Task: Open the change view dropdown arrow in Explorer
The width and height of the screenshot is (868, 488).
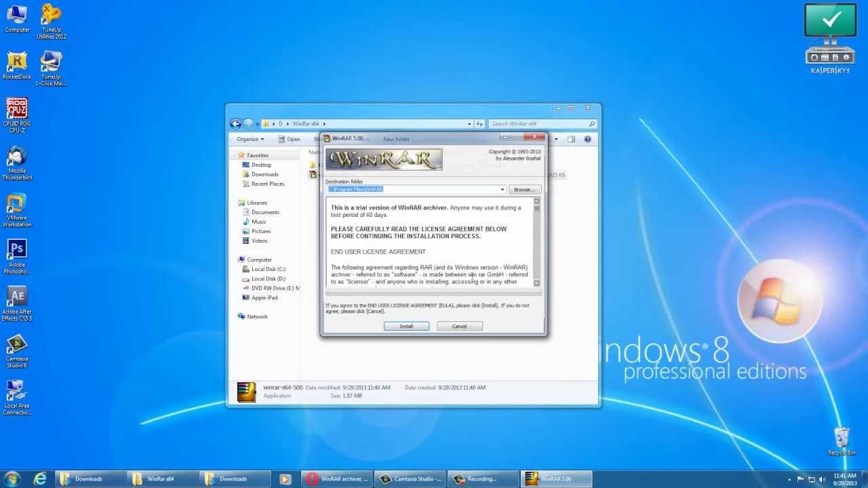Action: [555, 139]
